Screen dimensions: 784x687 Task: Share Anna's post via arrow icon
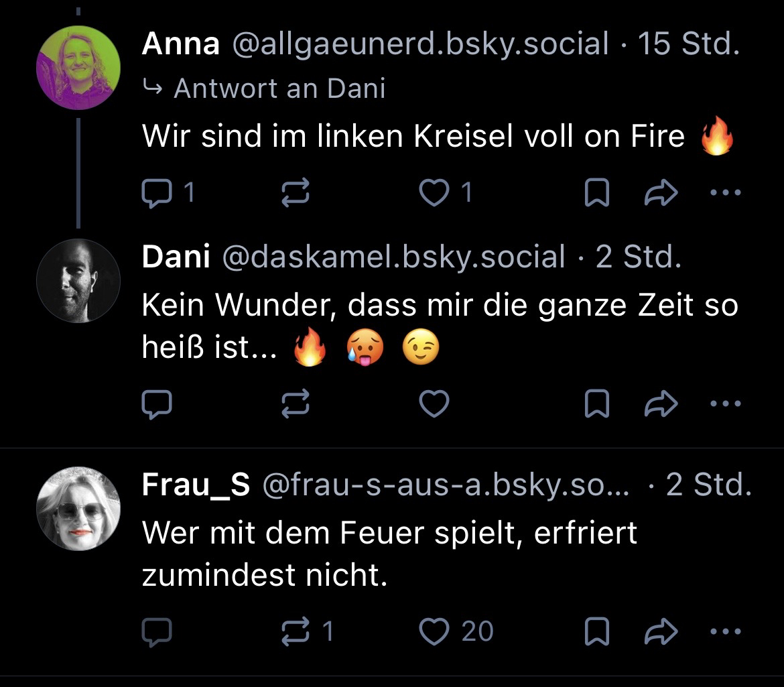(661, 194)
